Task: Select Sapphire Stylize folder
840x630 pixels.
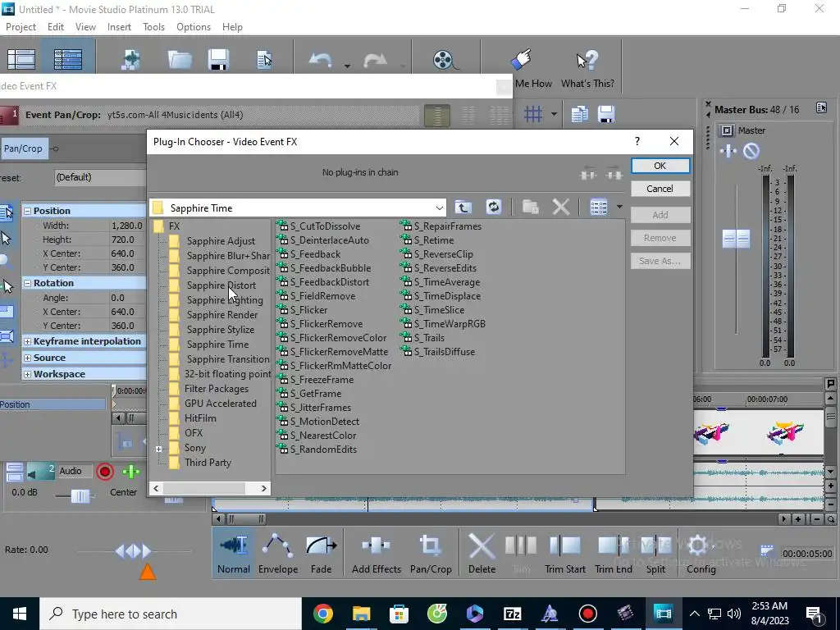Action: (220, 330)
